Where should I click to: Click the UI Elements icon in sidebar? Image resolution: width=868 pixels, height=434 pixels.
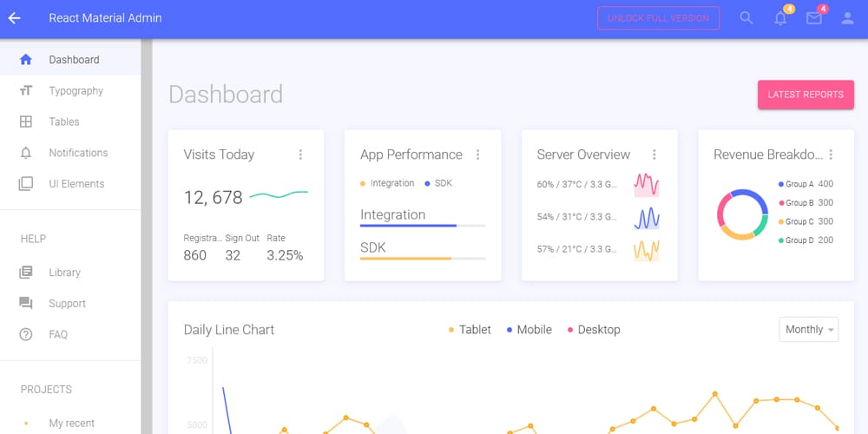pos(25,184)
